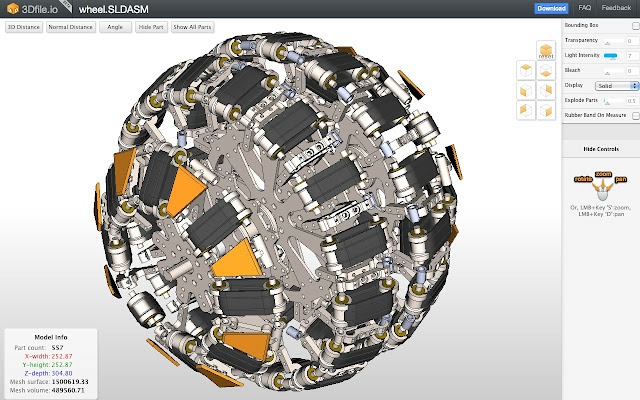The image size is (640, 400).
Task: Select the top-face view cube
Action: click(x=526, y=70)
